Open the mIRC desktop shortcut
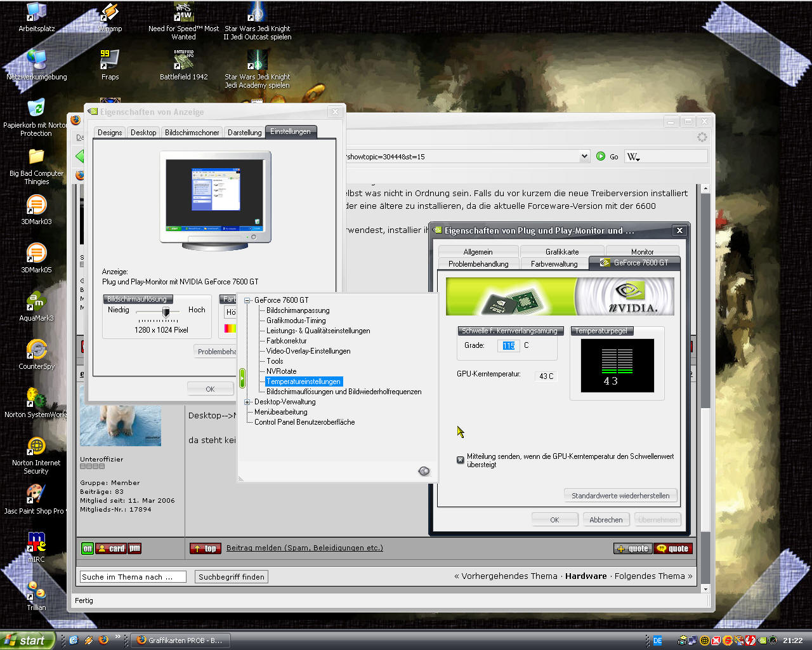 click(x=36, y=543)
